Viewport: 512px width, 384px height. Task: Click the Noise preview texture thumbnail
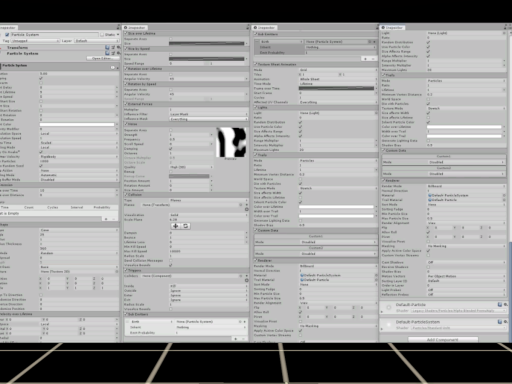coord(231,142)
